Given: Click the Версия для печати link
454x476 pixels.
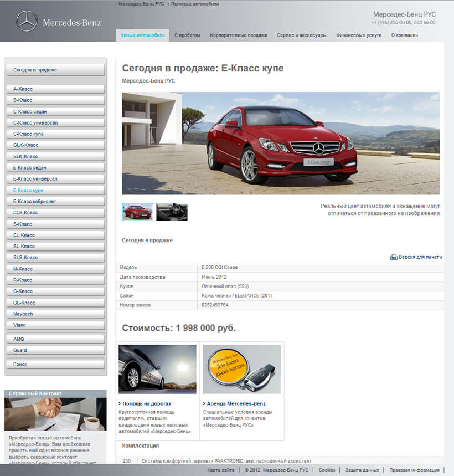Looking at the screenshot, I should [x=420, y=257].
